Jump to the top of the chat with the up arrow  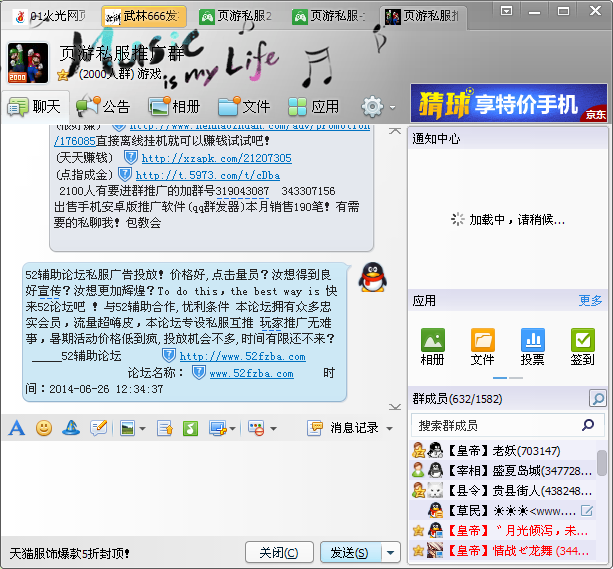395,131
